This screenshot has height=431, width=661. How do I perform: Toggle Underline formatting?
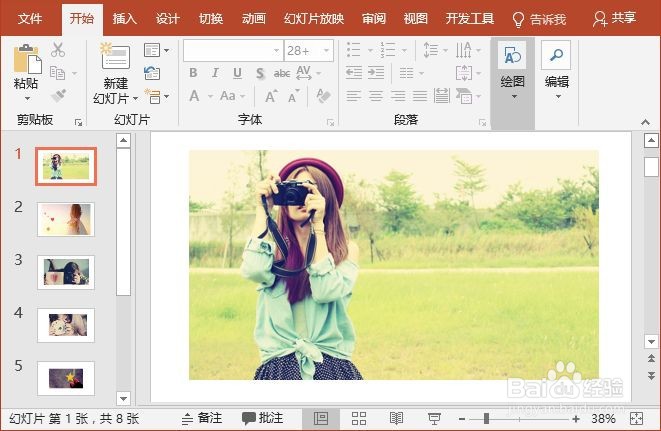(237, 73)
